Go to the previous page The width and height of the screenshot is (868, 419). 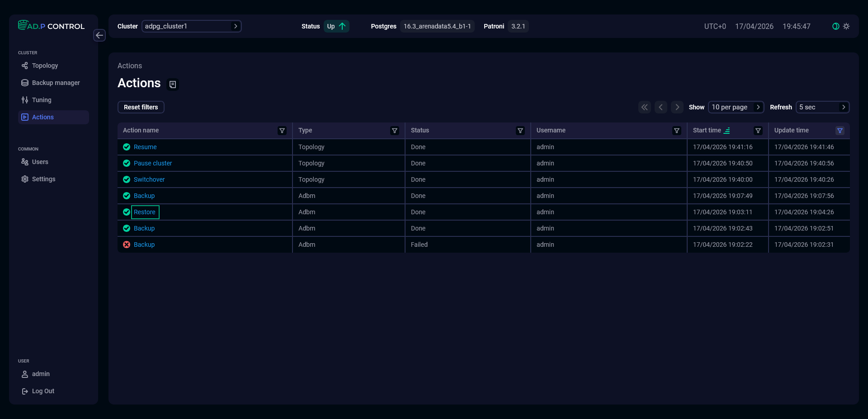coord(661,107)
